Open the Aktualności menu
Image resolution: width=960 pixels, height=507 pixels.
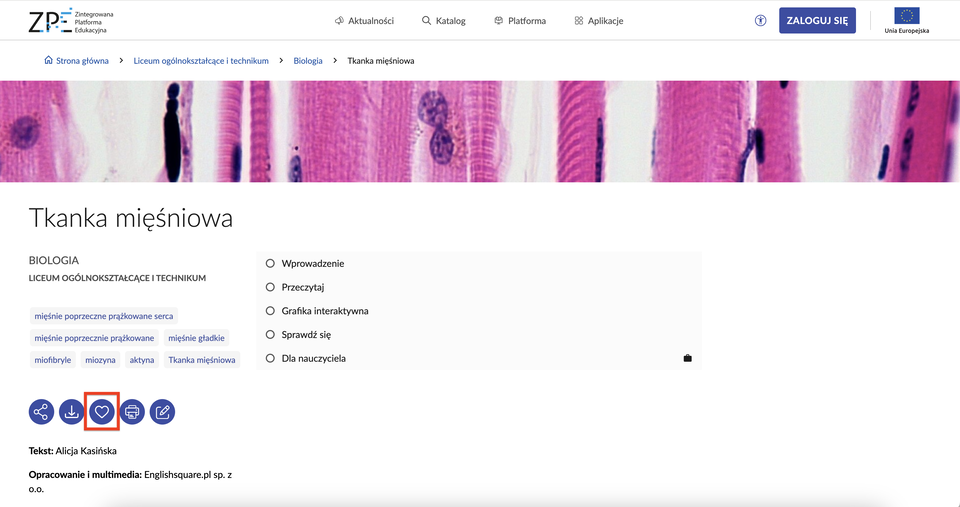click(364, 21)
